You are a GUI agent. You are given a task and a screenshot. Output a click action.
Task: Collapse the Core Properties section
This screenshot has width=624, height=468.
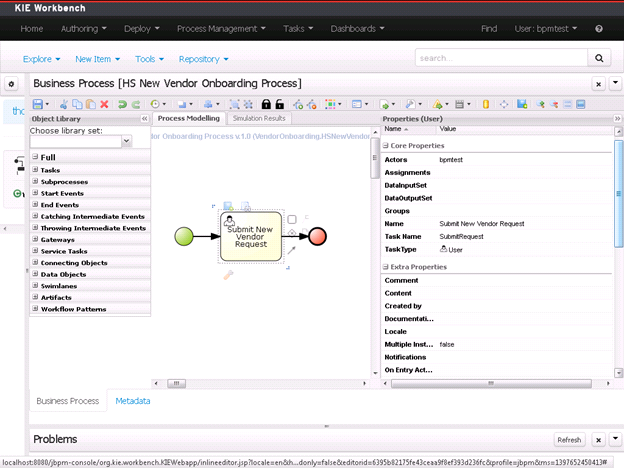coord(386,146)
